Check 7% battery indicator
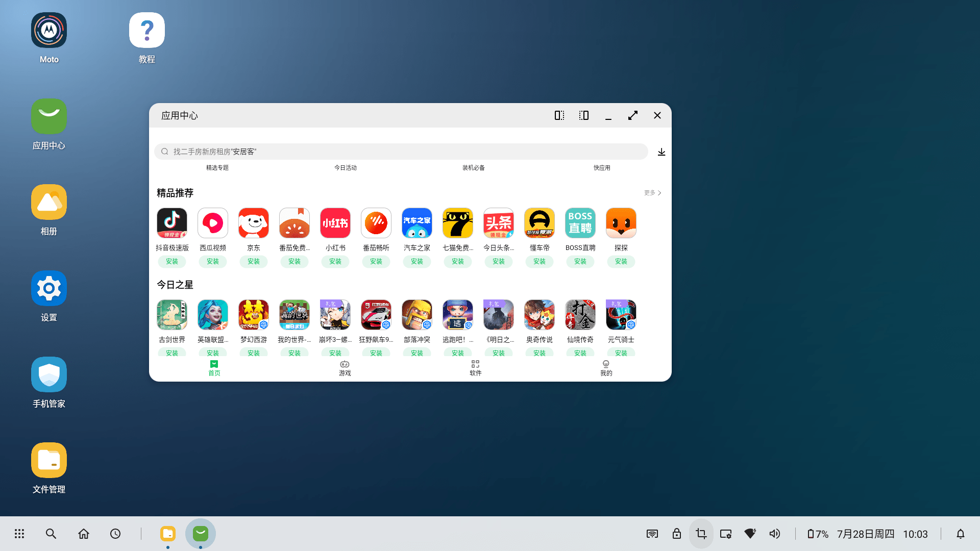The width and height of the screenshot is (980, 551). coord(818,534)
